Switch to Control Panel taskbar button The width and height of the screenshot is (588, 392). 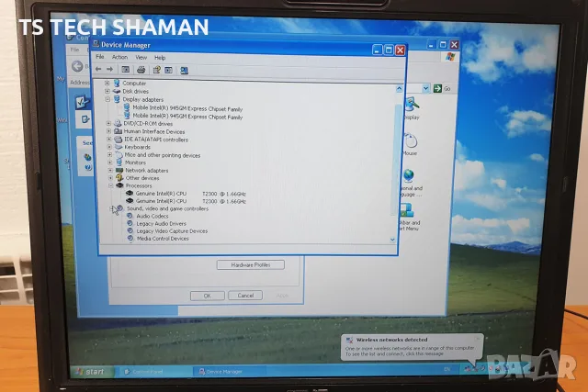[x=153, y=372]
